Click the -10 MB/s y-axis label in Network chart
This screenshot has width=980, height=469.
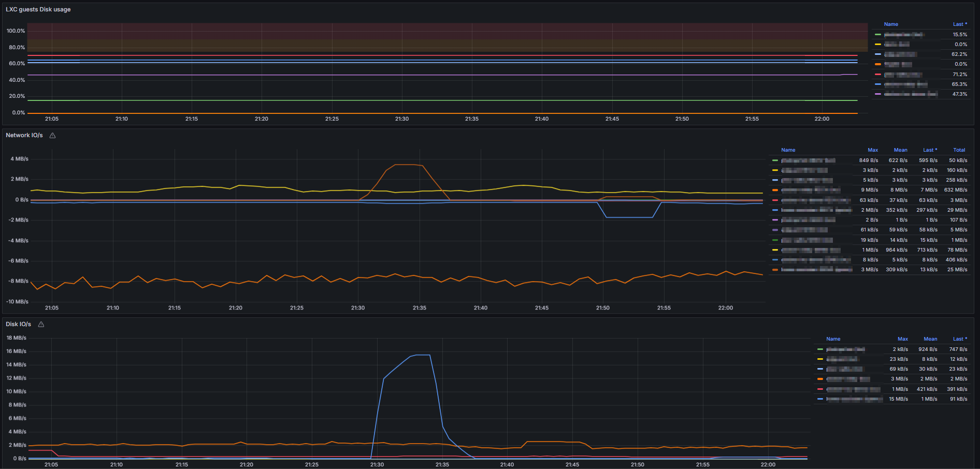click(x=17, y=302)
